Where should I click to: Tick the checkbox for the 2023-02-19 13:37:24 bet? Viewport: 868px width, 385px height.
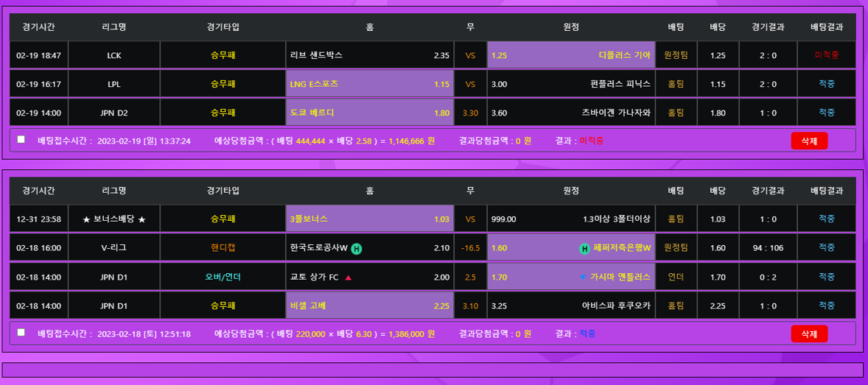(x=21, y=139)
